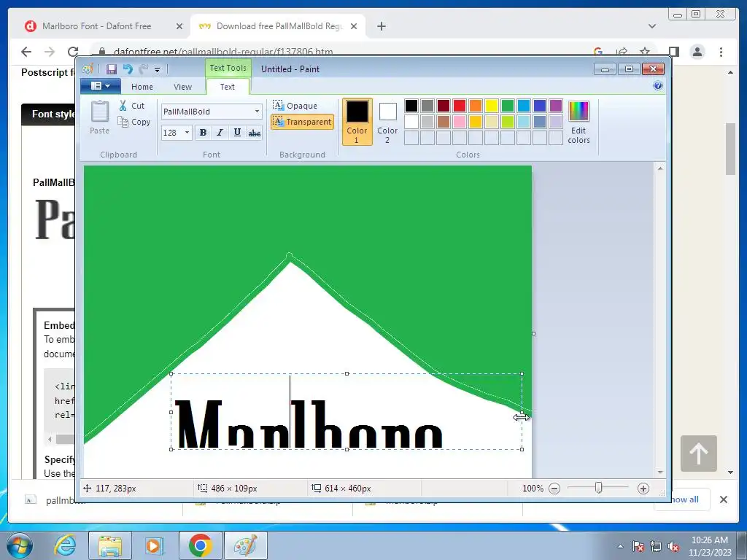The height and width of the screenshot is (560, 747).
Task: Click inside the Marlboro text box
Action: click(347, 411)
